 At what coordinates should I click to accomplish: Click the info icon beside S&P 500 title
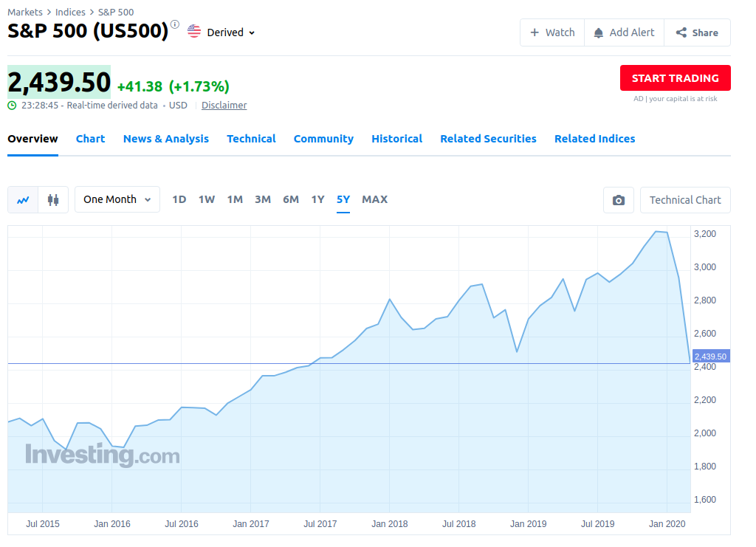pos(175,24)
